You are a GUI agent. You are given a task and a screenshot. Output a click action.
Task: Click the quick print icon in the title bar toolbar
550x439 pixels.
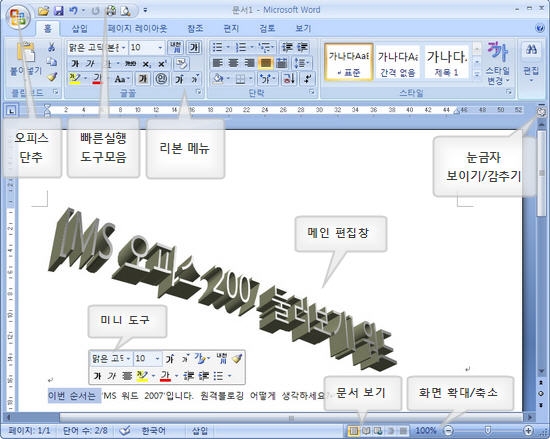point(111,11)
